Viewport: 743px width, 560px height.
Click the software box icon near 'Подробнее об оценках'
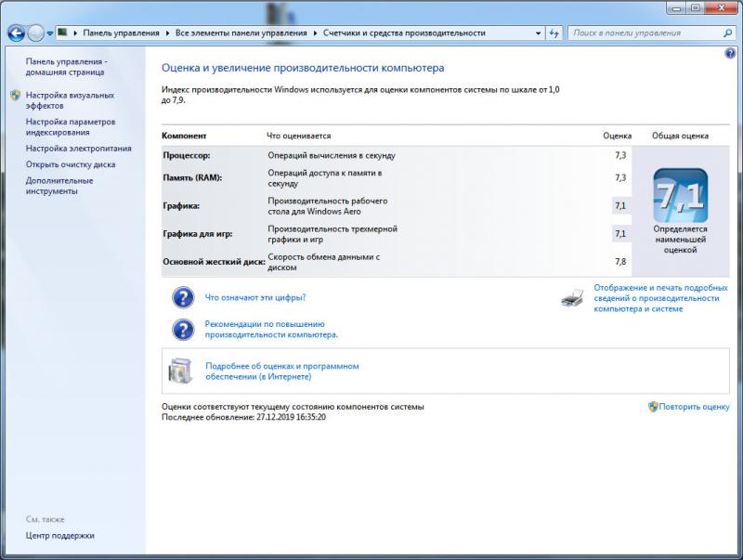[180, 371]
